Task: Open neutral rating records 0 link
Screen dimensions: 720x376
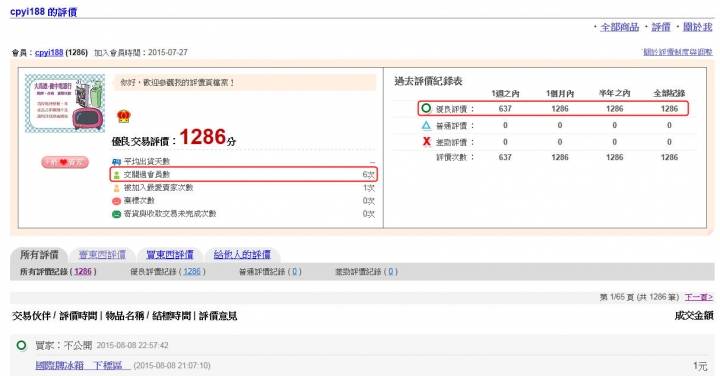Action: point(294,272)
